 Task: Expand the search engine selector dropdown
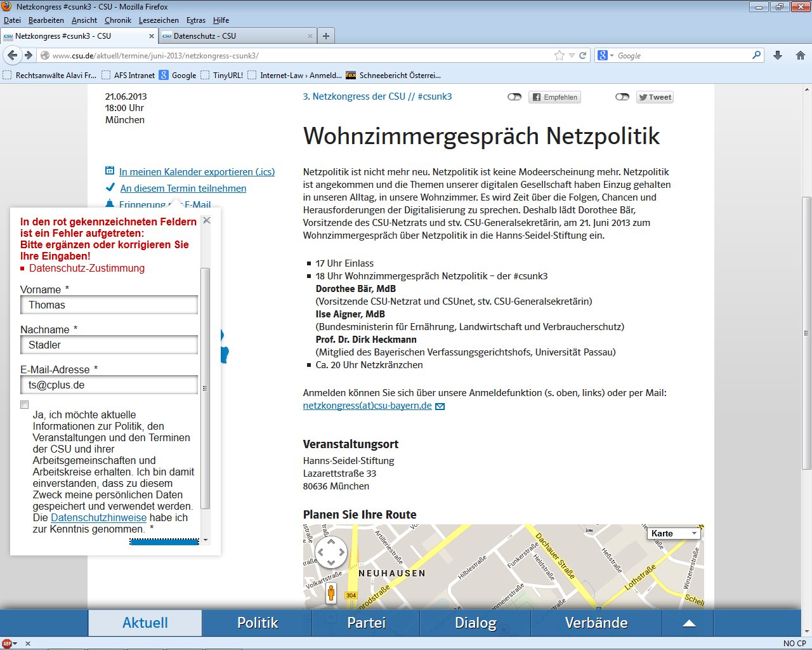pyautogui.click(x=605, y=55)
